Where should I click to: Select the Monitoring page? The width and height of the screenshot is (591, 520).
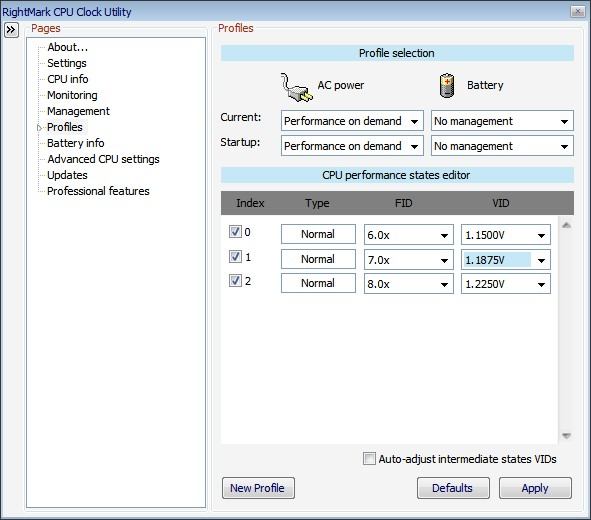click(72, 95)
